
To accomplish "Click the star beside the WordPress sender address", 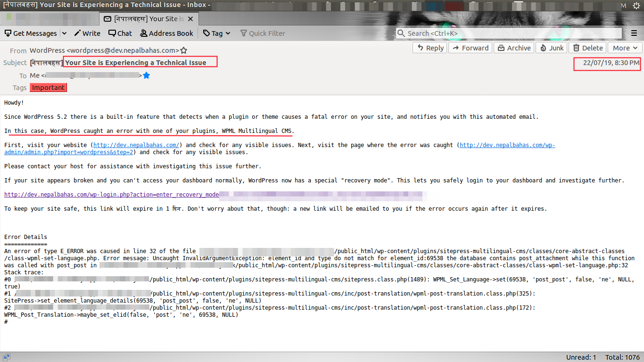I will click(x=184, y=50).
